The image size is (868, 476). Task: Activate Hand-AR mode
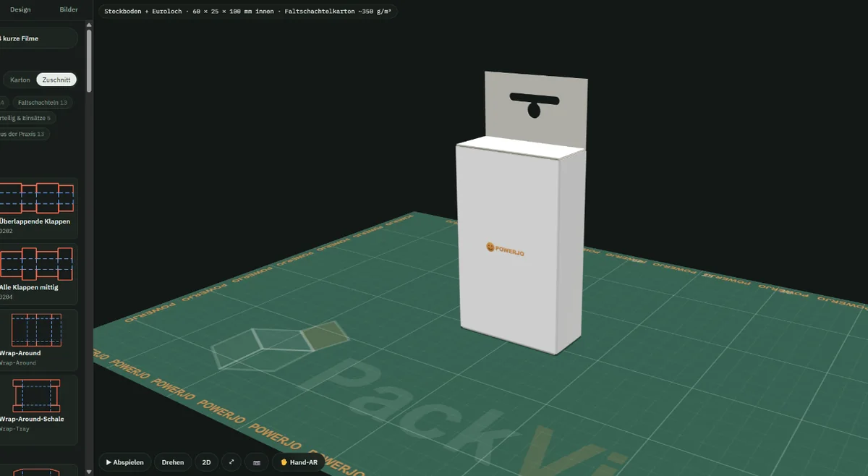299,462
